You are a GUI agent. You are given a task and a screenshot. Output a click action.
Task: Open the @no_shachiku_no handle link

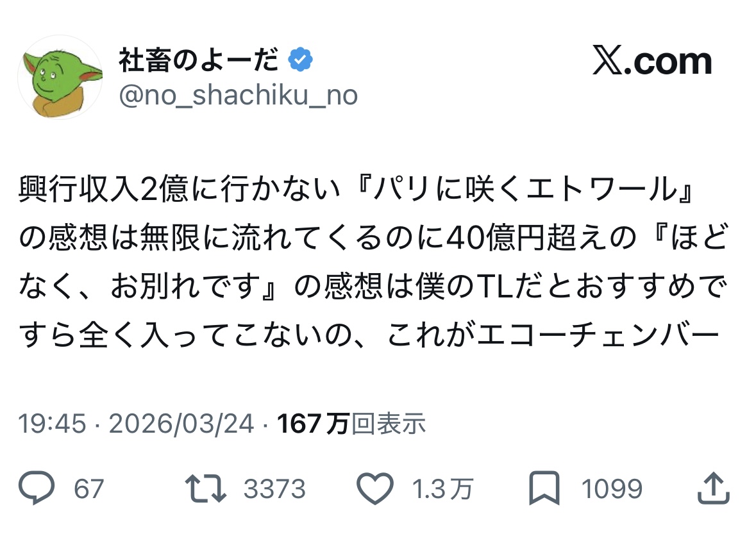[x=238, y=96]
